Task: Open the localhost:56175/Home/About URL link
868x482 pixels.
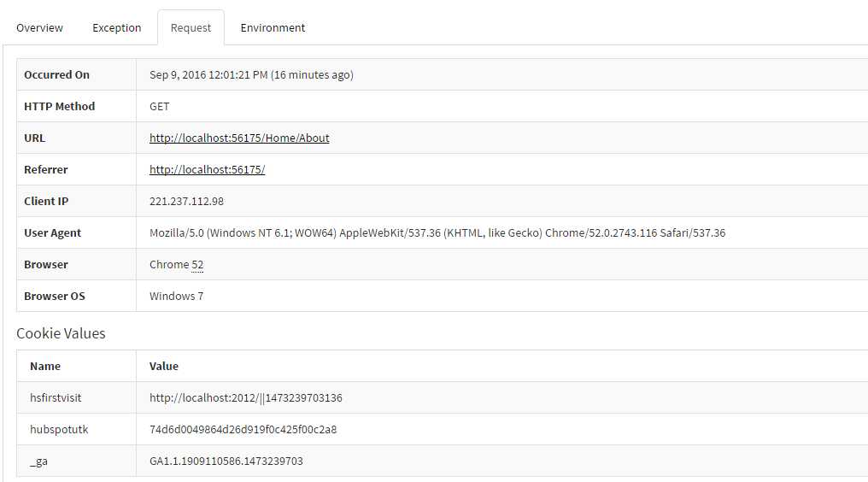Action: click(x=239, y=138)
